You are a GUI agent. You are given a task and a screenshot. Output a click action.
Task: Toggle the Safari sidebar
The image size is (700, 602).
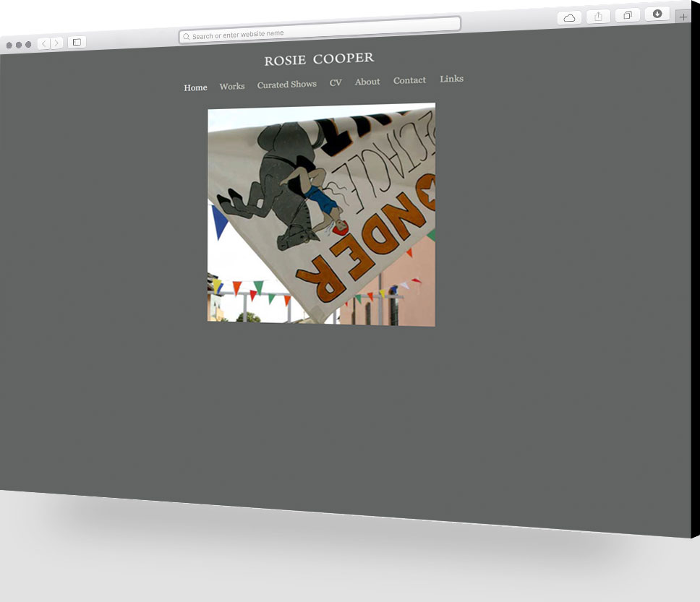click(77, 43)
